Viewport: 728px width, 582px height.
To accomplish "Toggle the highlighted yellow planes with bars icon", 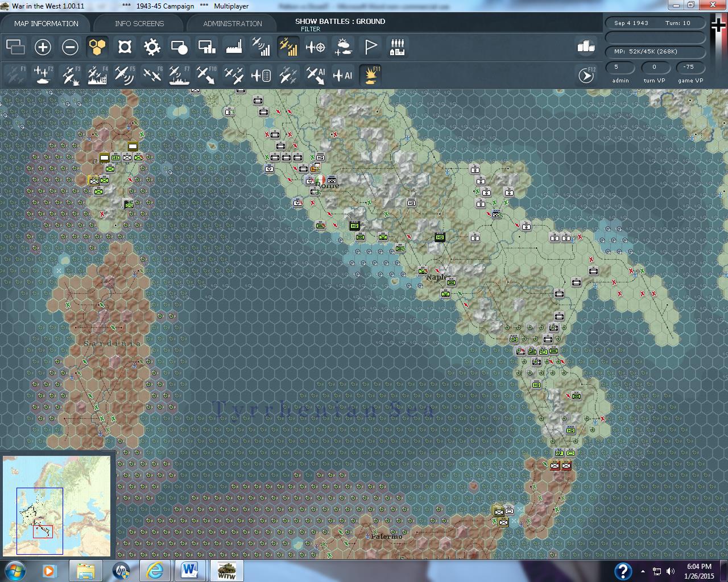I will point(288,47).
